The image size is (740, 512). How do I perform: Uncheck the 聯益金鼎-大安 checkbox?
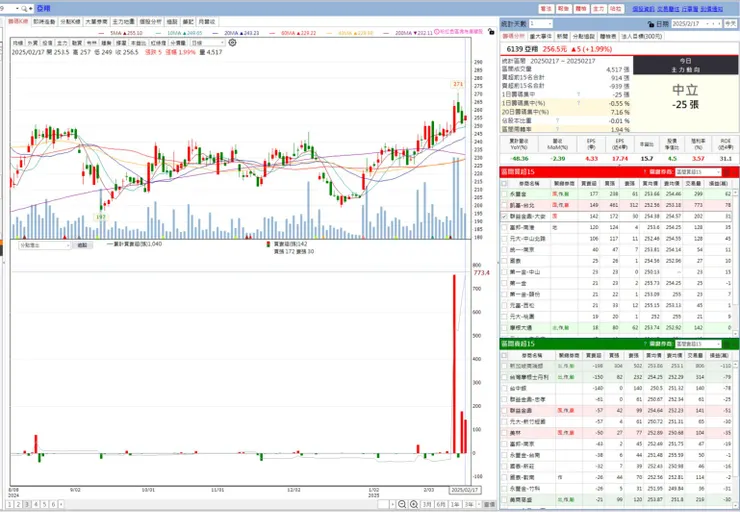[505, 216]
